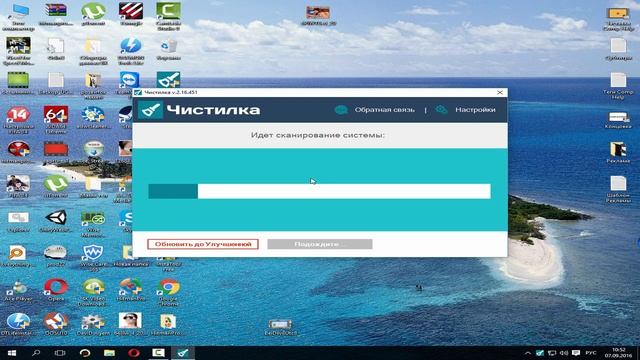640x360 pixels.
Task: Select the Recycle Bin desktop icon
Action: 168,50
